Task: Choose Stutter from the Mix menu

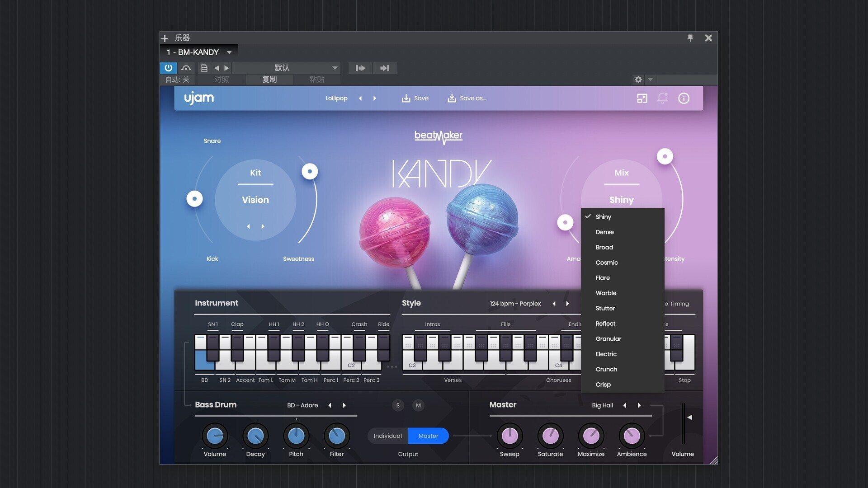Action: pos(623,309)
